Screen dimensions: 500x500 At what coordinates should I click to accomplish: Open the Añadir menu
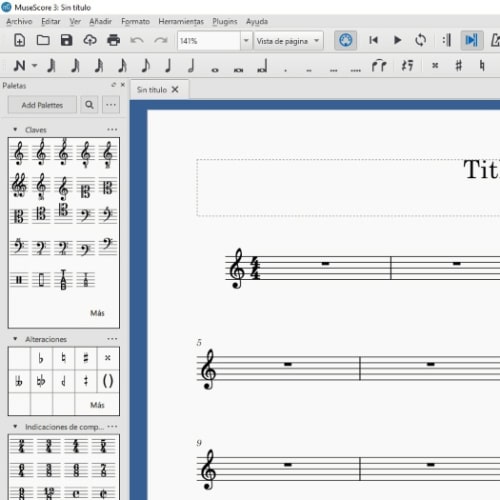100,22
